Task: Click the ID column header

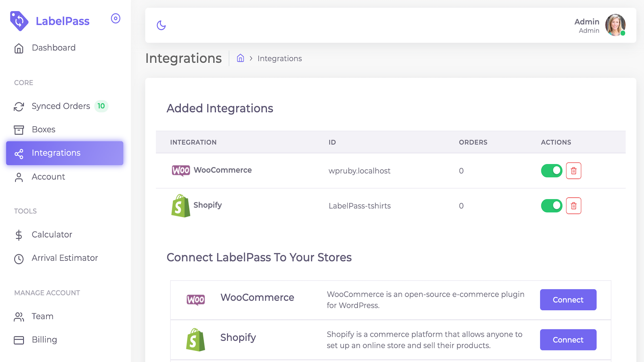Action: [x=332, y=142]
